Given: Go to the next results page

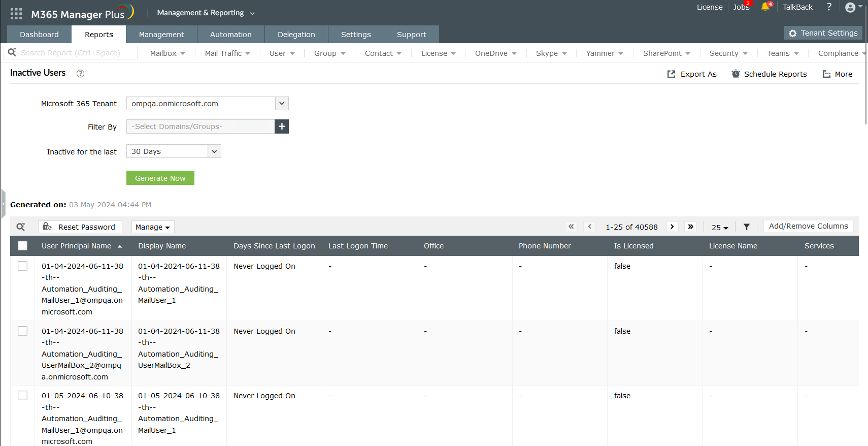Looking at the screenshot, I should pyautogui.click(x=673, y=227).
